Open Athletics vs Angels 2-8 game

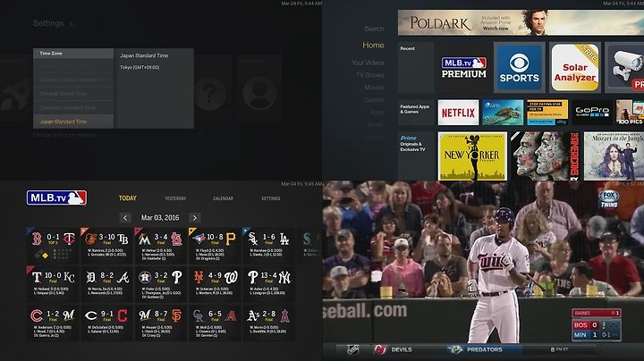coord(268,323)
